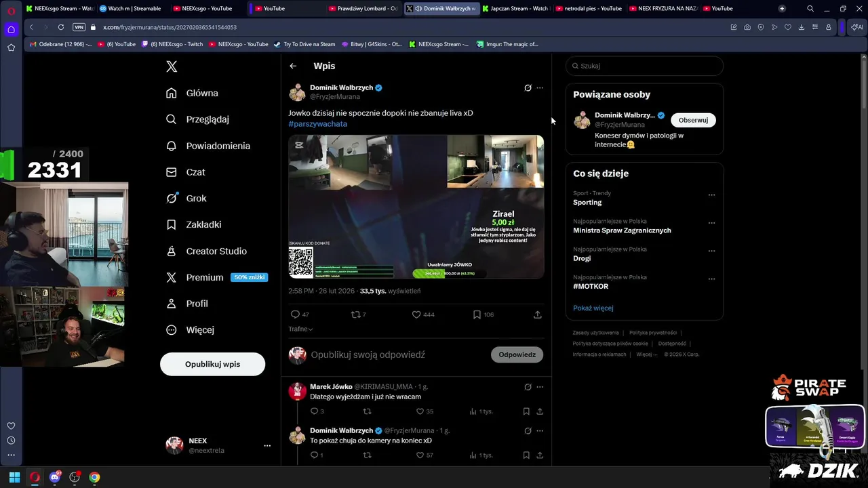Open more options on 'To pokaż chuja' reply
The width and height of the screenshot is (868, 488).
point(540,430)
